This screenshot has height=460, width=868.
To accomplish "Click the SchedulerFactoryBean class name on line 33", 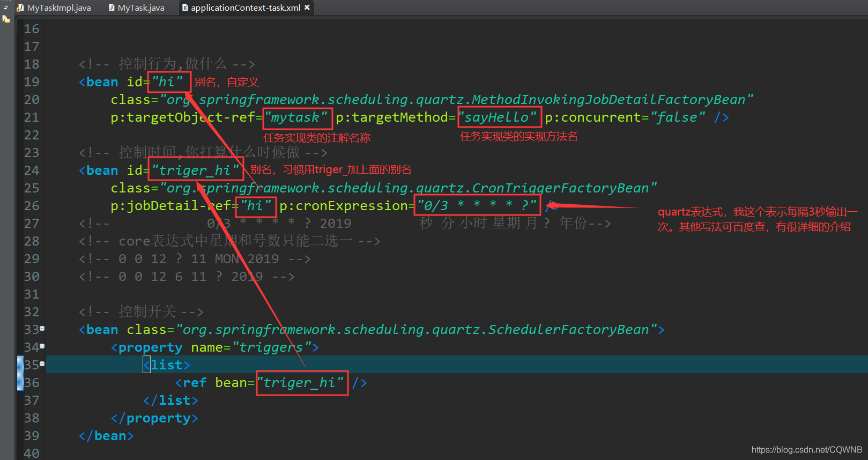I will coord(568,330).
